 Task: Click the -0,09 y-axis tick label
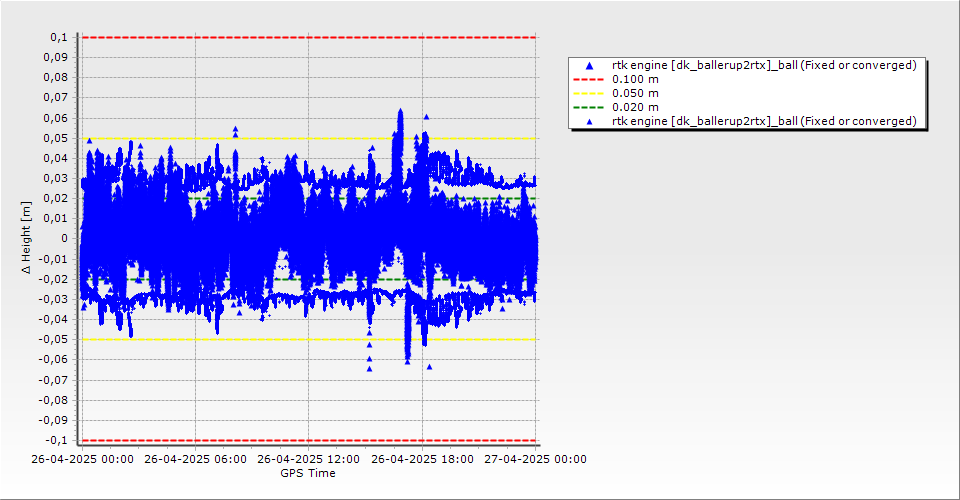point(54,420)
